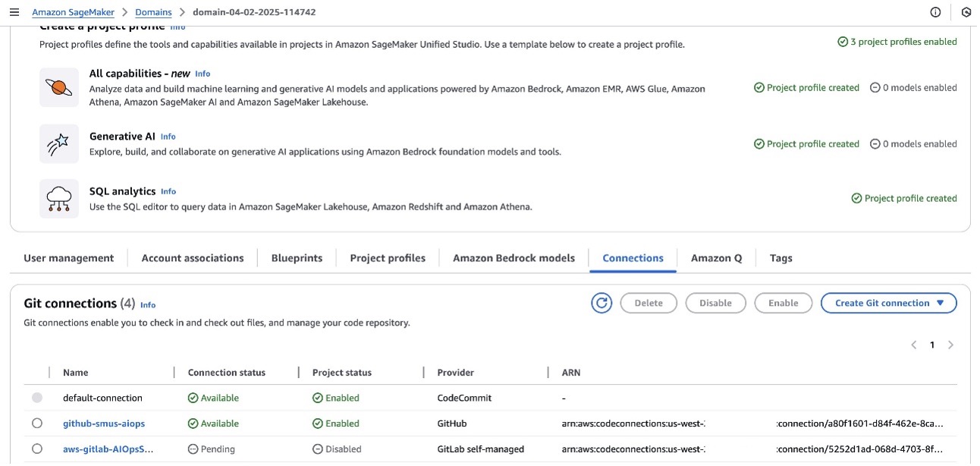Click the Generative AI shooting star icon

pos(59,143)
